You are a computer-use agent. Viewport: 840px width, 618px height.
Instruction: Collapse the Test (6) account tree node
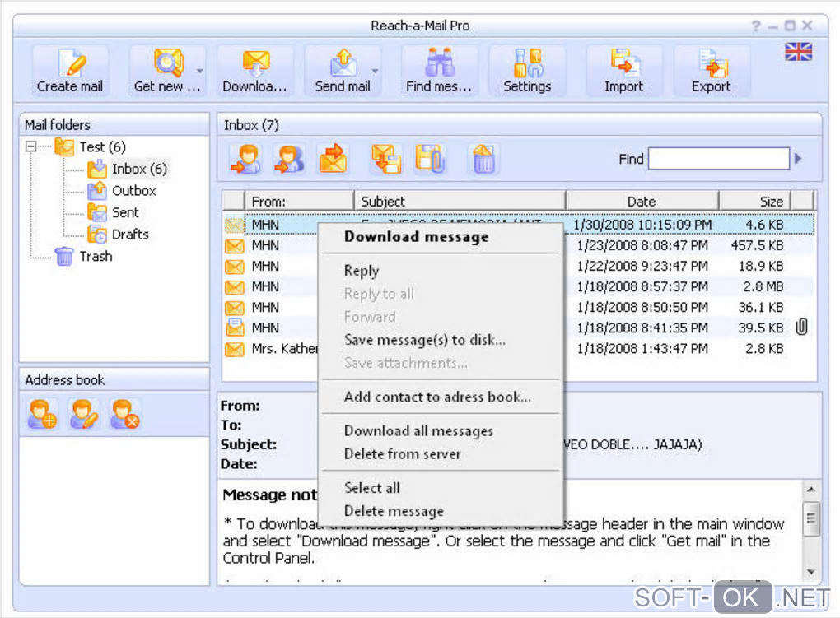point(31,146)
